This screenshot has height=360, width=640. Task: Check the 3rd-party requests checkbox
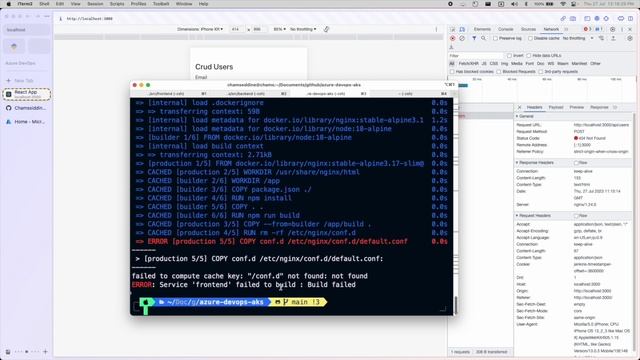(x=541, y=72)
